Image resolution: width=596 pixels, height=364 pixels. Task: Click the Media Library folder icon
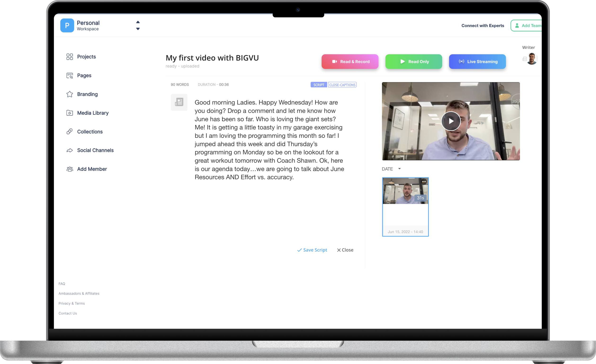tap(69, 113)
